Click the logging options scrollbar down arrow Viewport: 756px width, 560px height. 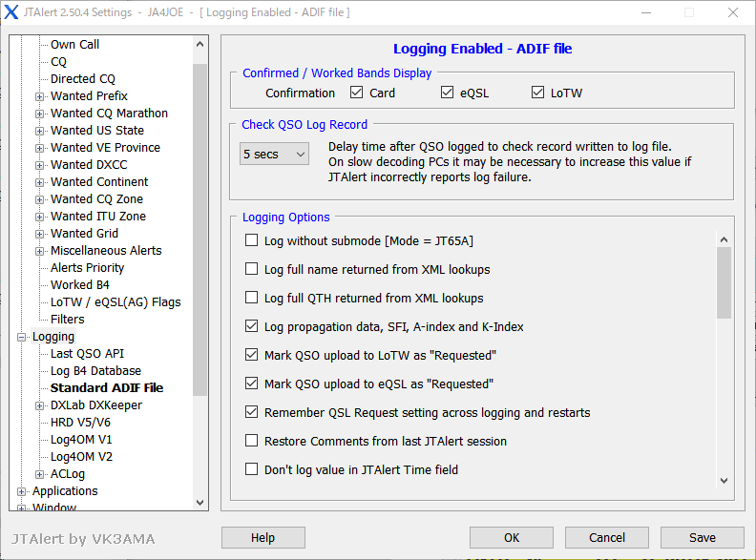click(724, 481)
